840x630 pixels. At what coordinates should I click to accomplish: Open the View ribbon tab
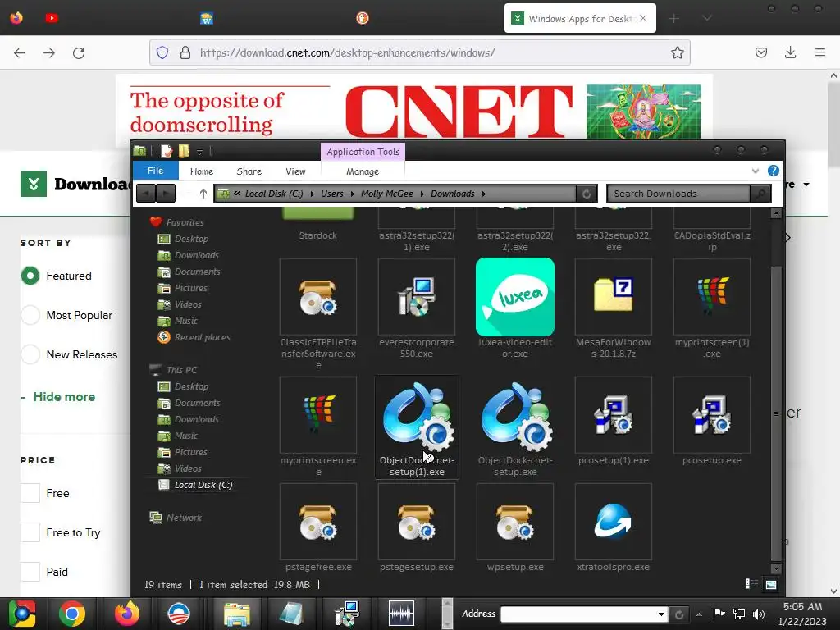[x=295, y=171]
